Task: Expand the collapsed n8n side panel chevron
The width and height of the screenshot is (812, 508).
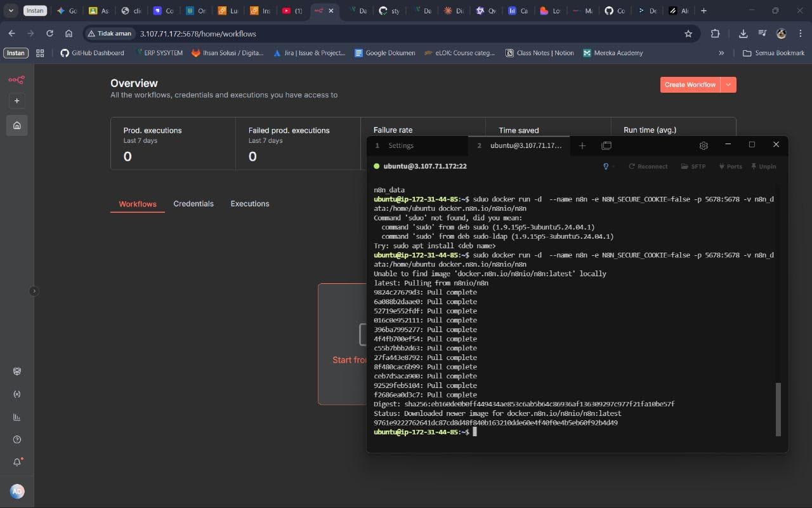Action: pyautogui.click(x=34, y=291)
